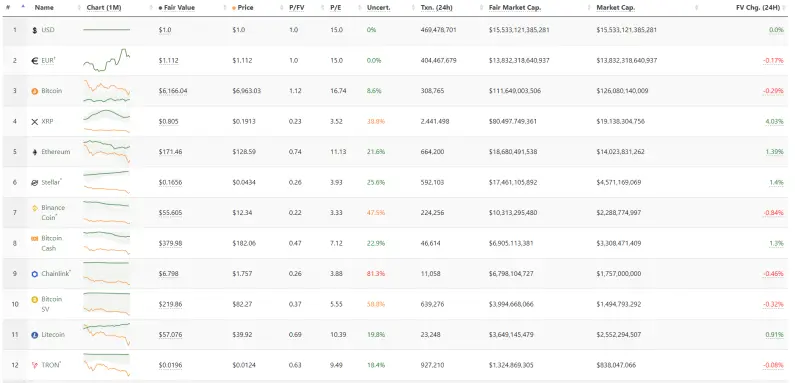Click Bitcoin SV uncertainty 58.8%
Image resolution: width=795 pixels, height=383 pixels.
pos(376,304)
